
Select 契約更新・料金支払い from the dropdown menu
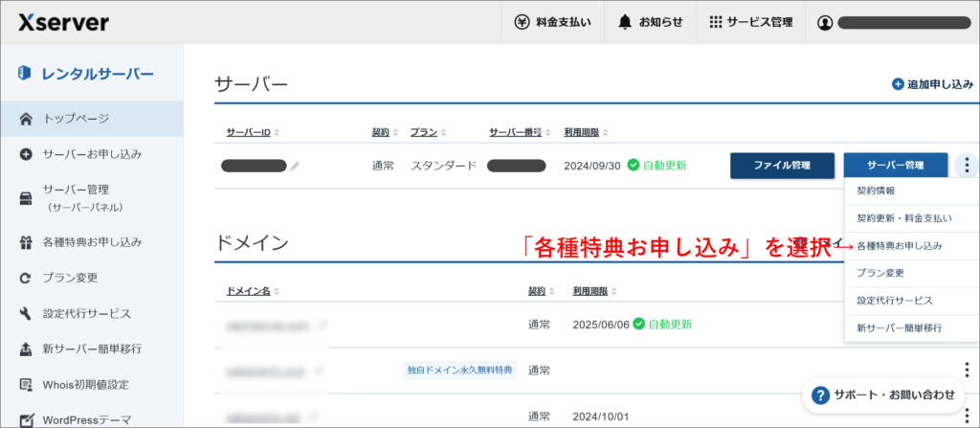coord(912,218)
